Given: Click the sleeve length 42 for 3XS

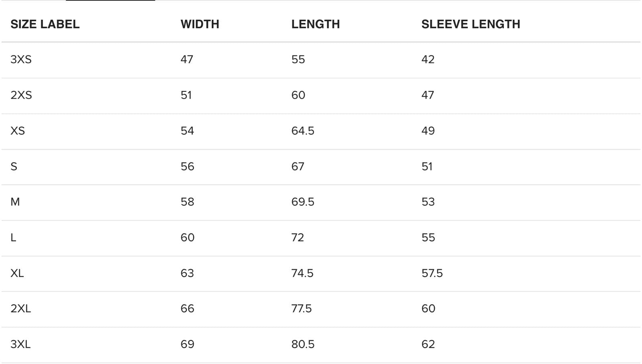Looking at the screenshot, I should (428, 59).
